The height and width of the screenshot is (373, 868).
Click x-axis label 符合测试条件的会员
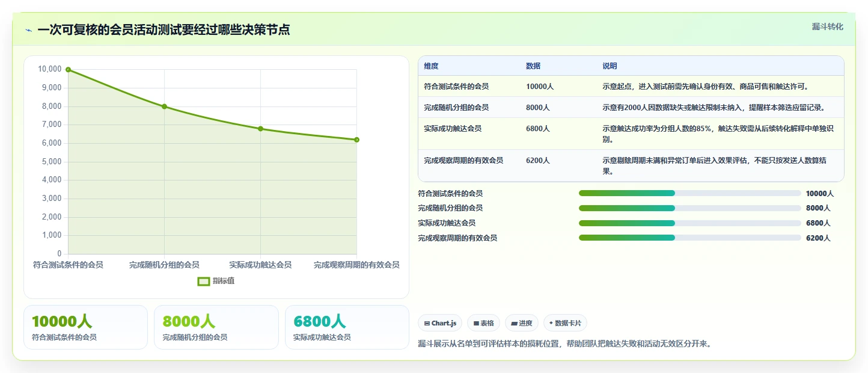(x=68, y=265)
